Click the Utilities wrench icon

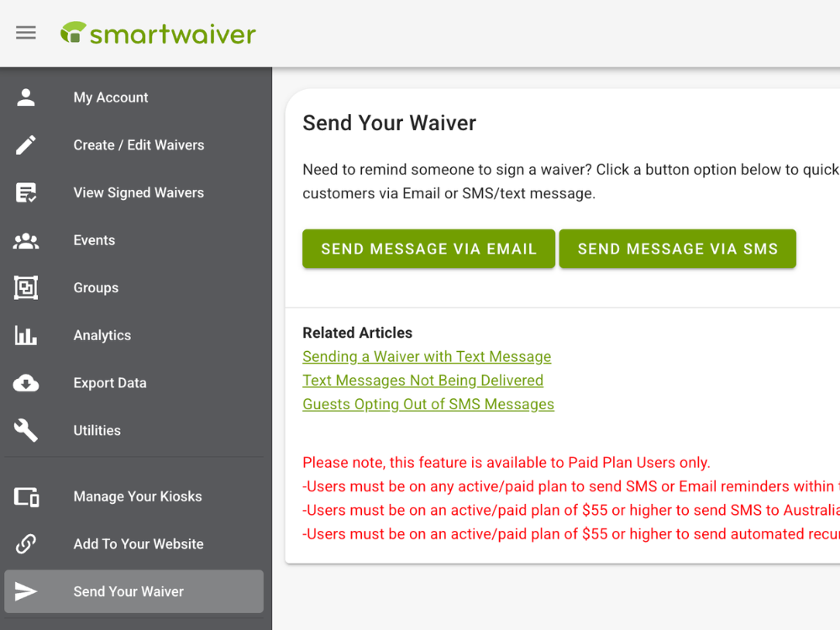click(26, 430)
